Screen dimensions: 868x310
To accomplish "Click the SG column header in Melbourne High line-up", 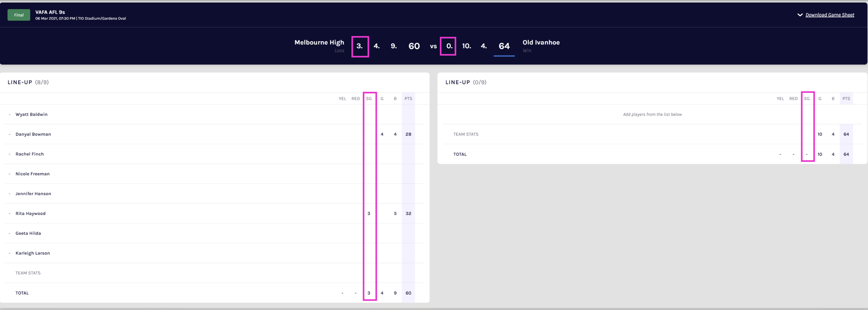I will (x=369, y=98).
